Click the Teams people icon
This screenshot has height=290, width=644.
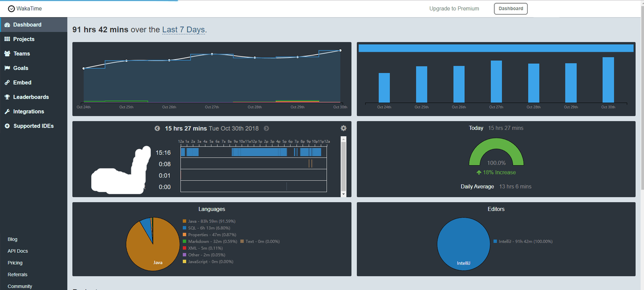click(x=7, y=53)
